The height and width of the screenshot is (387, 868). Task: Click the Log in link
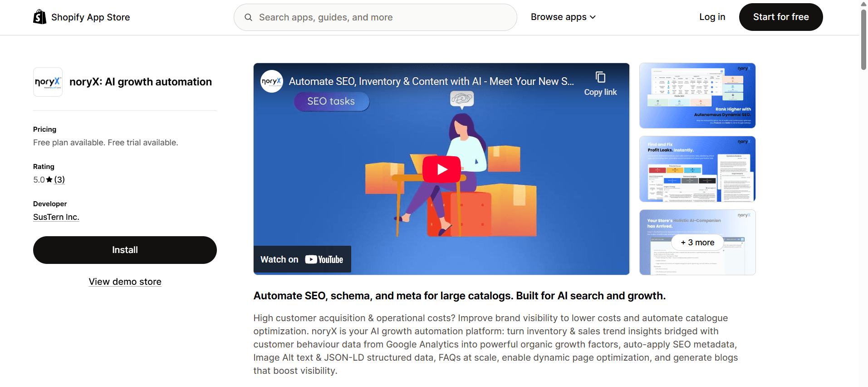(x=712, y=17)
